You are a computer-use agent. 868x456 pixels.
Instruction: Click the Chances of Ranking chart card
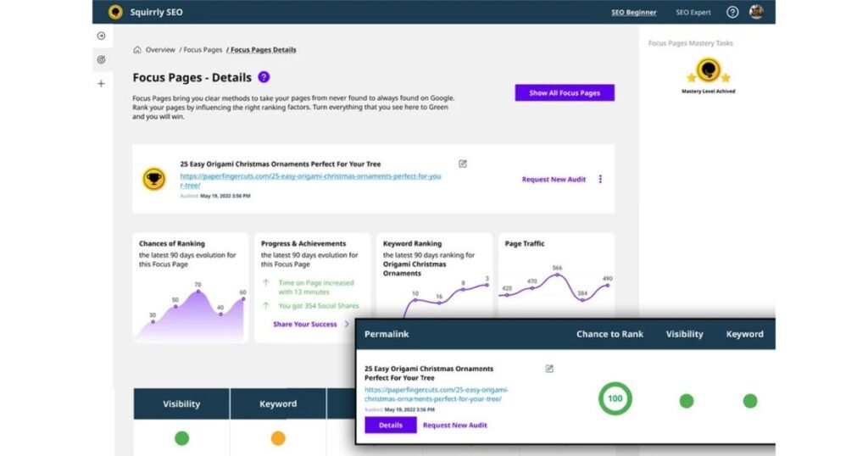(x=191, y=288)
